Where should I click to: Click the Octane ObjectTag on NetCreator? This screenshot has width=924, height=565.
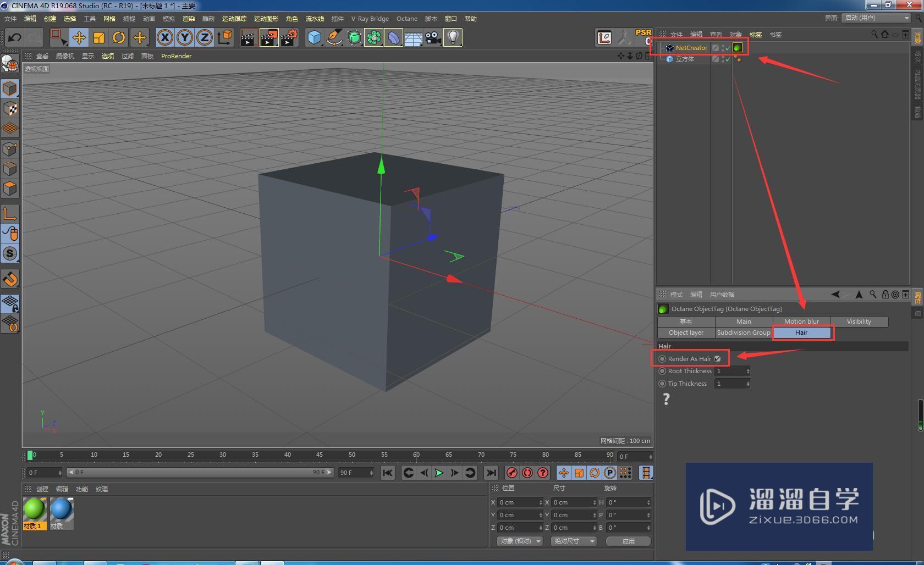[738, 48]
